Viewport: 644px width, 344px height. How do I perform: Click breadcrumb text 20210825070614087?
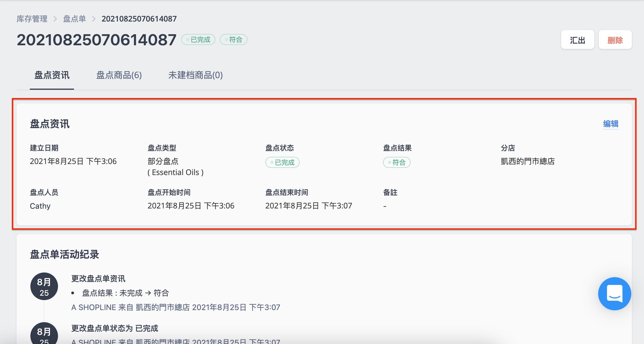point(139,19)
